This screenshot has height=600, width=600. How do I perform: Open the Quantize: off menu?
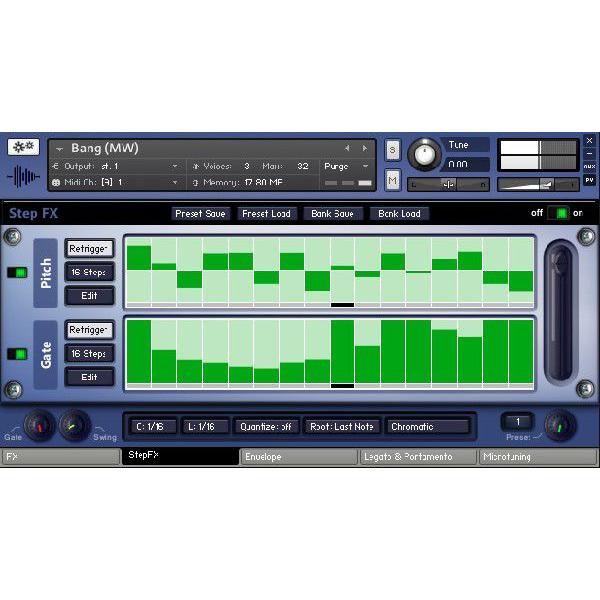[x=266, y=426]
